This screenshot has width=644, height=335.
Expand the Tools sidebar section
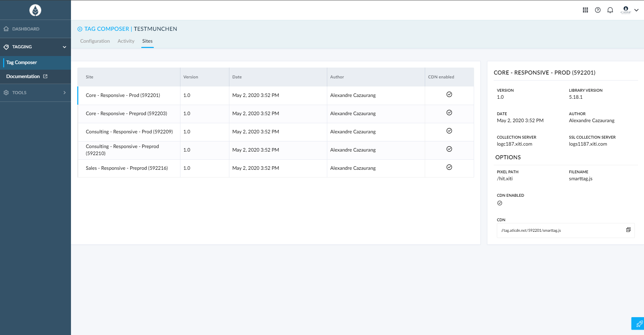pyautogui.click(x=64, y=93)
